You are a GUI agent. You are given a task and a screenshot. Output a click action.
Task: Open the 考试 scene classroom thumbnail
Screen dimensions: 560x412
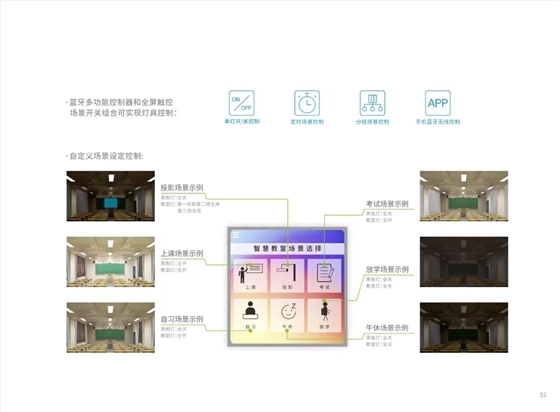point(464,196)
